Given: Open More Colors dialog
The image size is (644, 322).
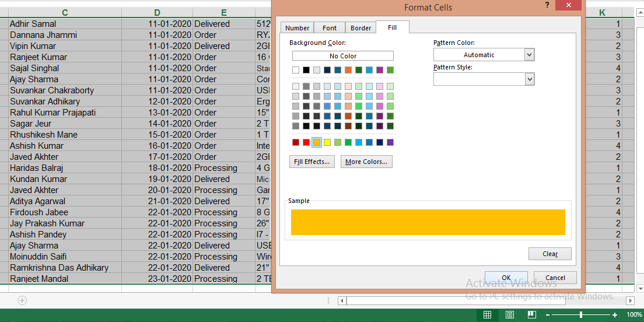Looking at the screenshot, I should 366,162.
